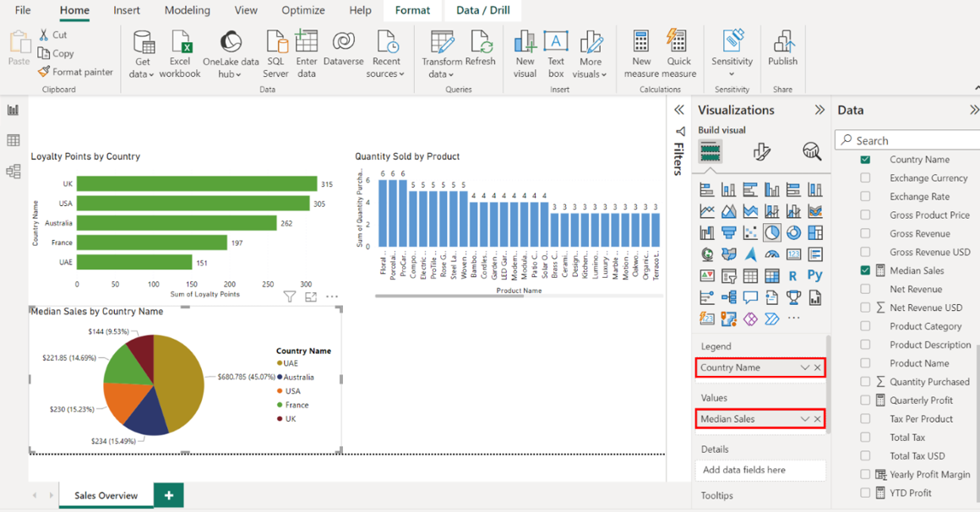Check the Net Revenue field
Image resolution: width=980 pixels, height=512 pixels.
coord(865,289)
